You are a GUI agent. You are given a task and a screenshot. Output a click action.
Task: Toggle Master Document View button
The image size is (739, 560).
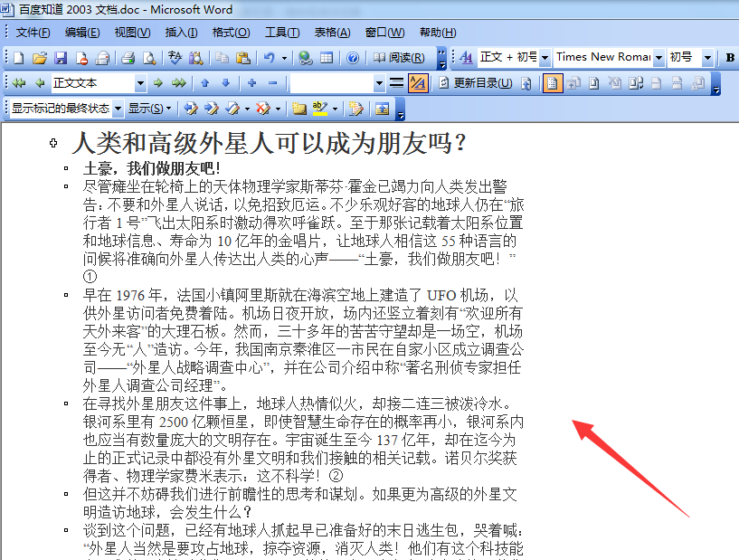(x=553, y=83)
